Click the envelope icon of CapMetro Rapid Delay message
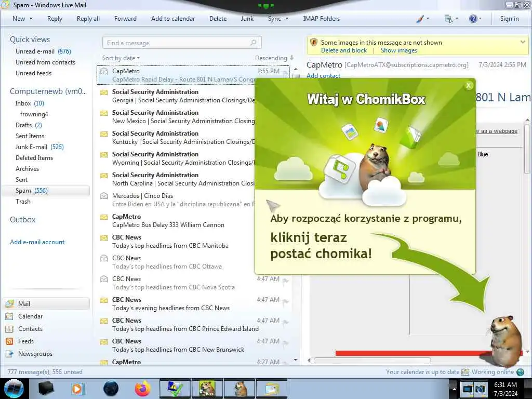532x399 pixels. (104, 71)
